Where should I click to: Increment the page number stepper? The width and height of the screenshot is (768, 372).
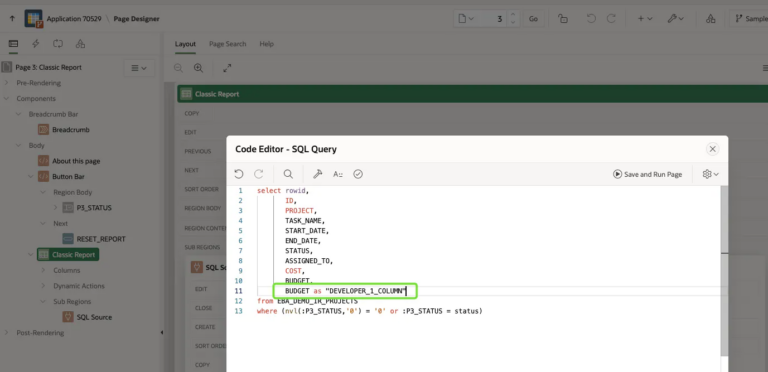click(513, 15)
